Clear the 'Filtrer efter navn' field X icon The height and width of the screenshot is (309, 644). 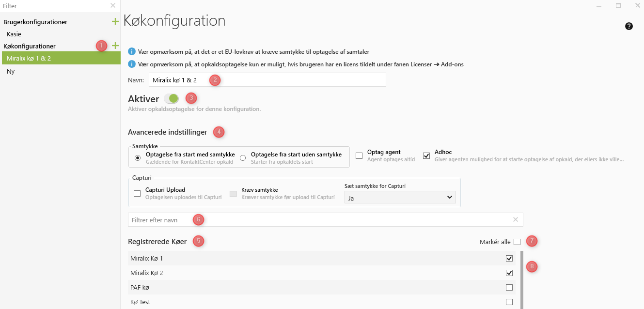pos(516,219)
